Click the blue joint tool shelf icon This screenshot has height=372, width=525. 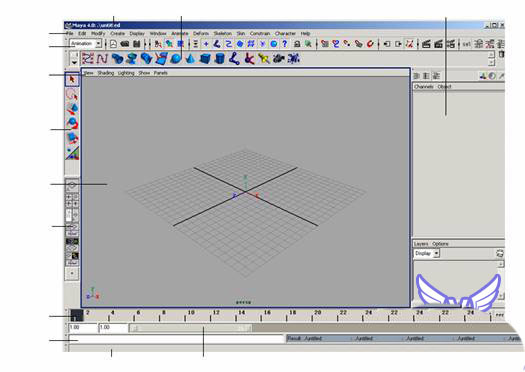coord(234,59)
